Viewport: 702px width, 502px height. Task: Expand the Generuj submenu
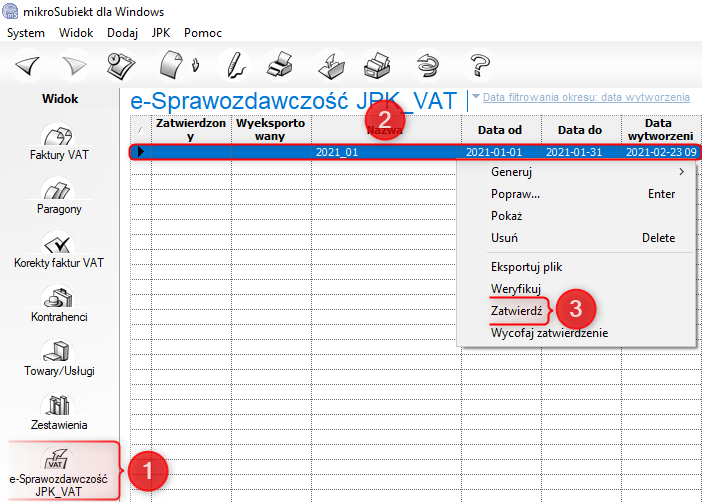pos(576,172)
